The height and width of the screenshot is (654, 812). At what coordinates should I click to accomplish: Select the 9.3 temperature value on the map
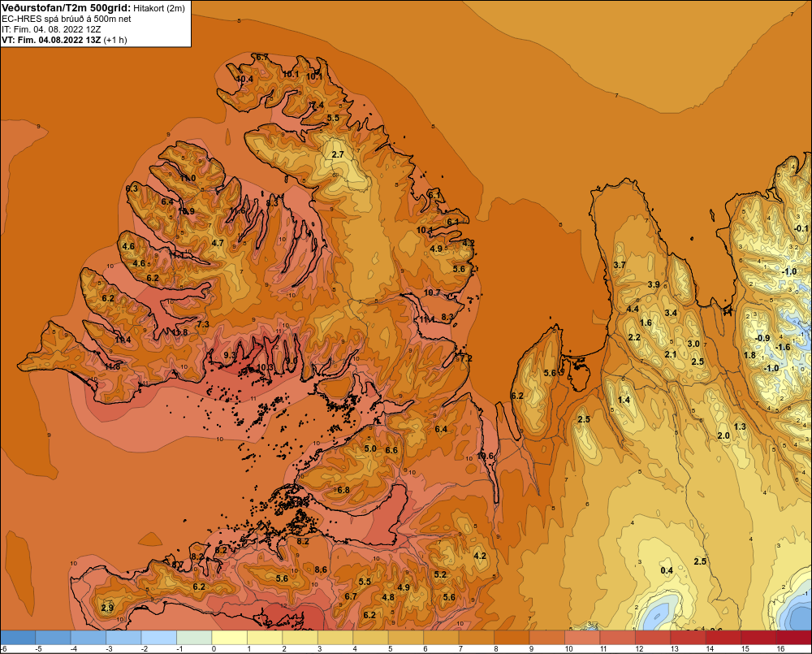(x=230, y=355)
